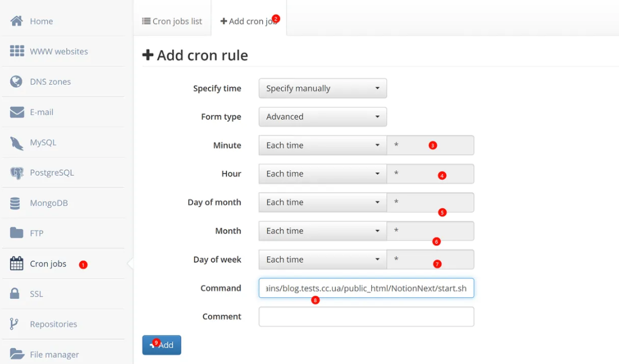The image size is (619, 364).
Task: Select the E-mail envelope icon
Action: coord(17,112)
